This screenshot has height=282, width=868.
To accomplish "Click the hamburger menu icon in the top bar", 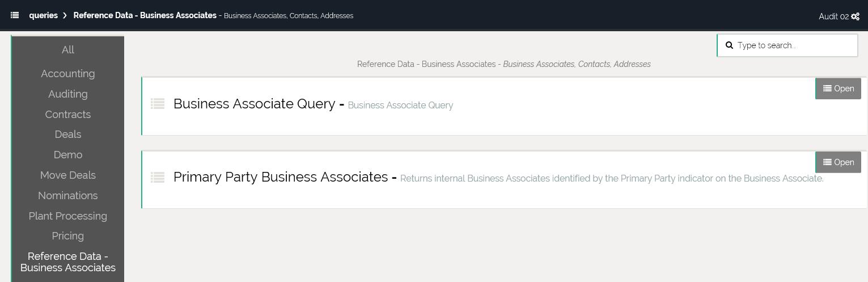I will coord(15,15).
